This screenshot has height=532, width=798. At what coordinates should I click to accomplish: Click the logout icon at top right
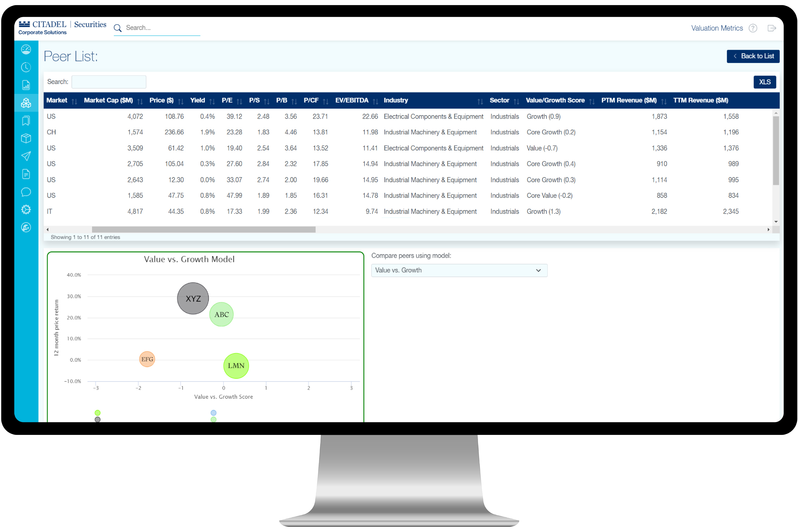(772, 28)
